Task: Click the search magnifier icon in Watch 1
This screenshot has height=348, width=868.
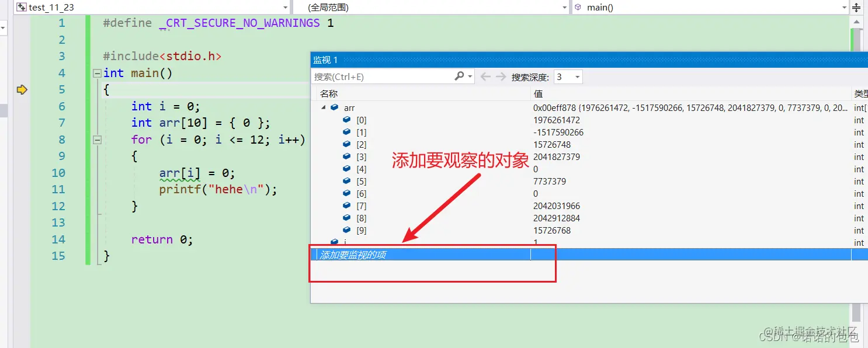Action: 459,76
